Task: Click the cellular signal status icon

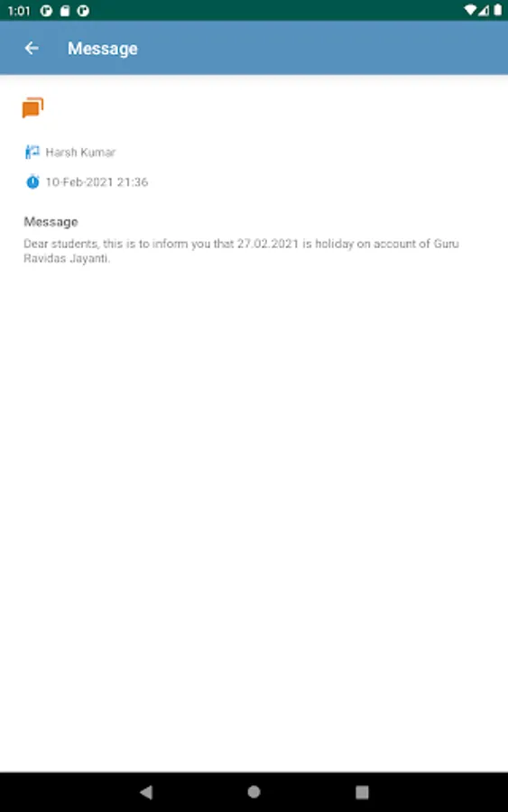Action: coord(484,10)
